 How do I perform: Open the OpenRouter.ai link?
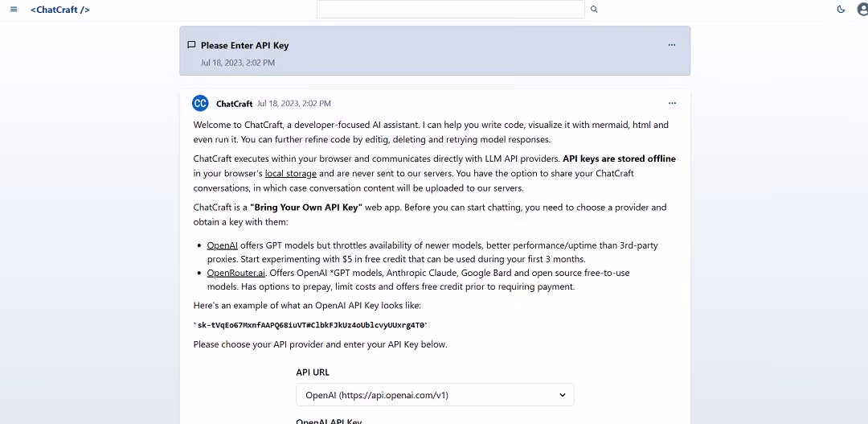236,273
